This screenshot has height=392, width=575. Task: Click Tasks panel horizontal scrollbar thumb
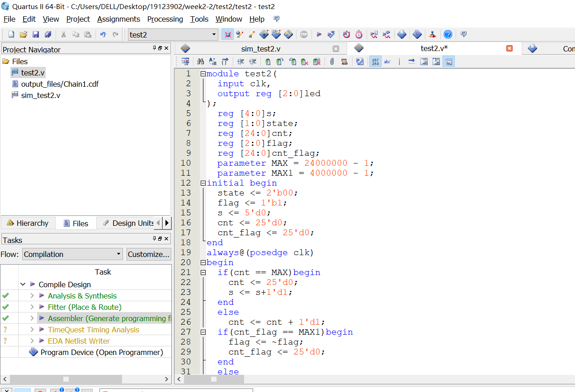[66, 379]
